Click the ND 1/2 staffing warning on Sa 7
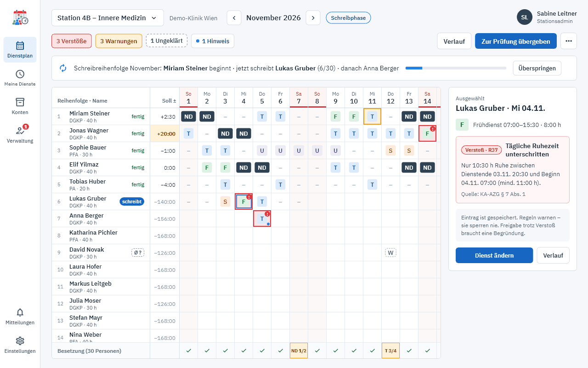Viewport: 588px width, 368px height. tap(299, 351)
